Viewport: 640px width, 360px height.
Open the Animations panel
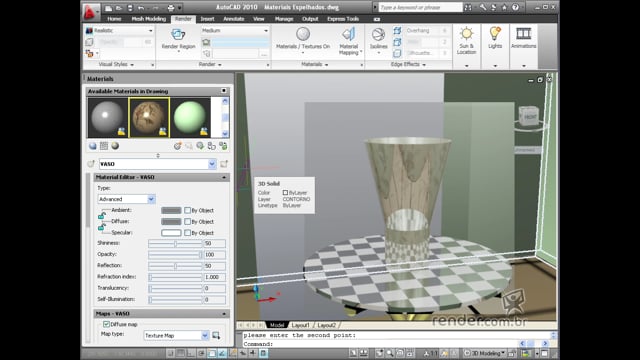523,38
